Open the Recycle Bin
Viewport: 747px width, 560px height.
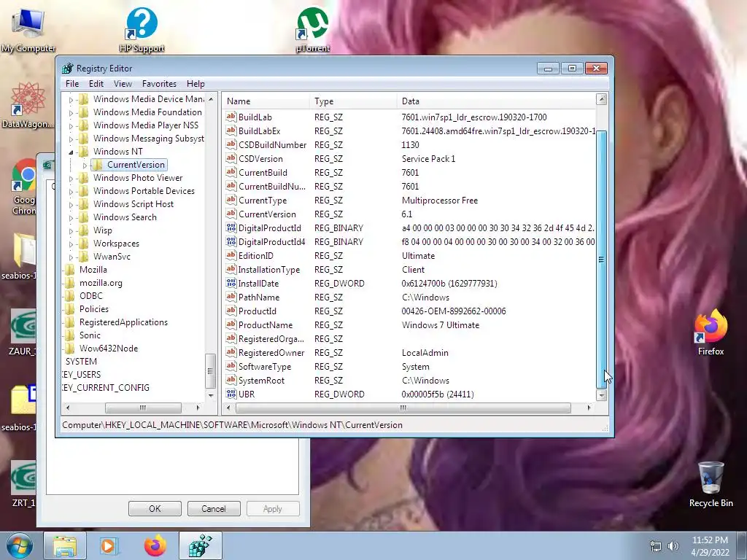tap(711, 484)
